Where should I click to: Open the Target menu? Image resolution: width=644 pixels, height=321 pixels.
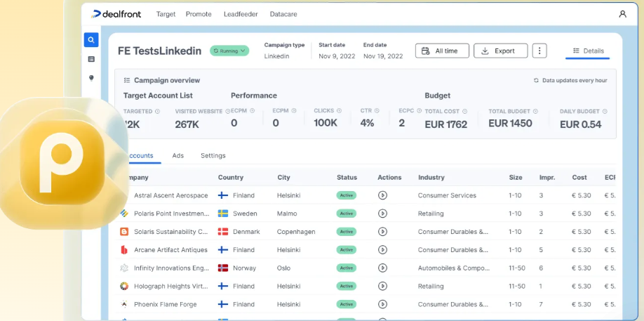[x=166, y=14]
